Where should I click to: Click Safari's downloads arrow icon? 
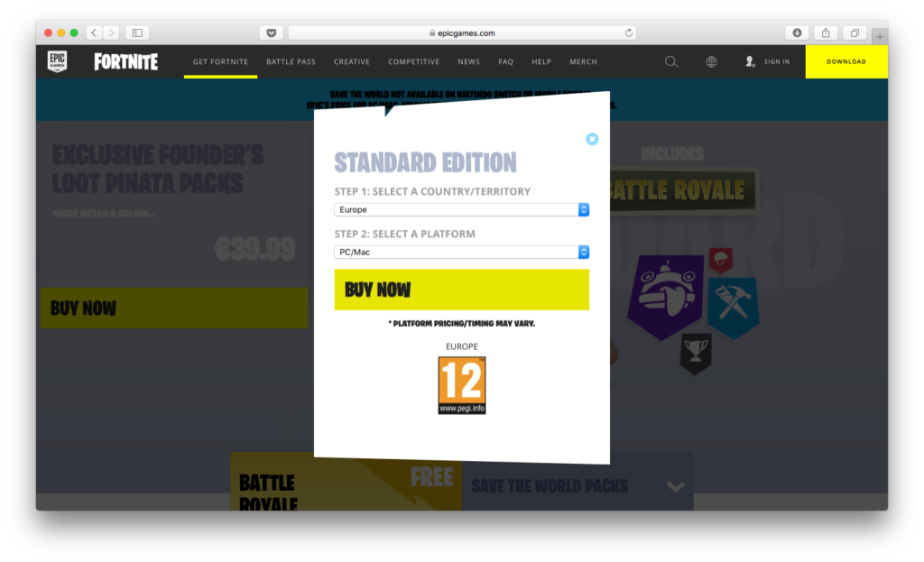click(797, 32)
